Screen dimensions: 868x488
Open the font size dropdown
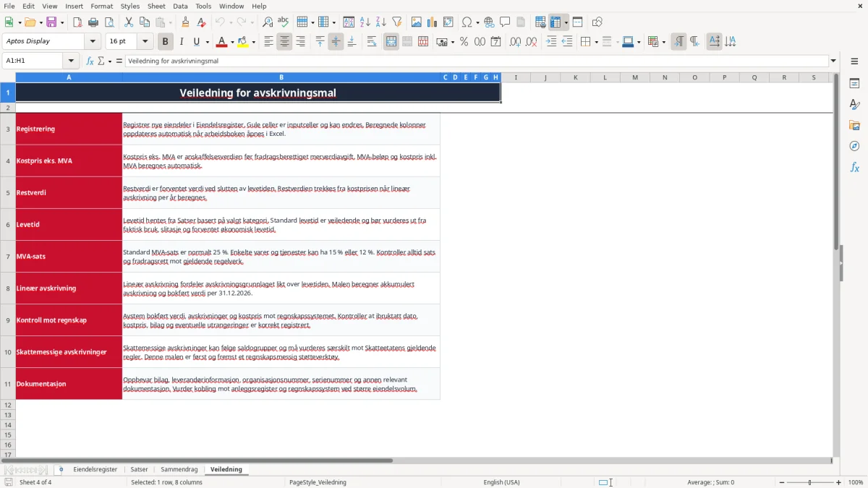pyautogui.click(x=145, y=42)
